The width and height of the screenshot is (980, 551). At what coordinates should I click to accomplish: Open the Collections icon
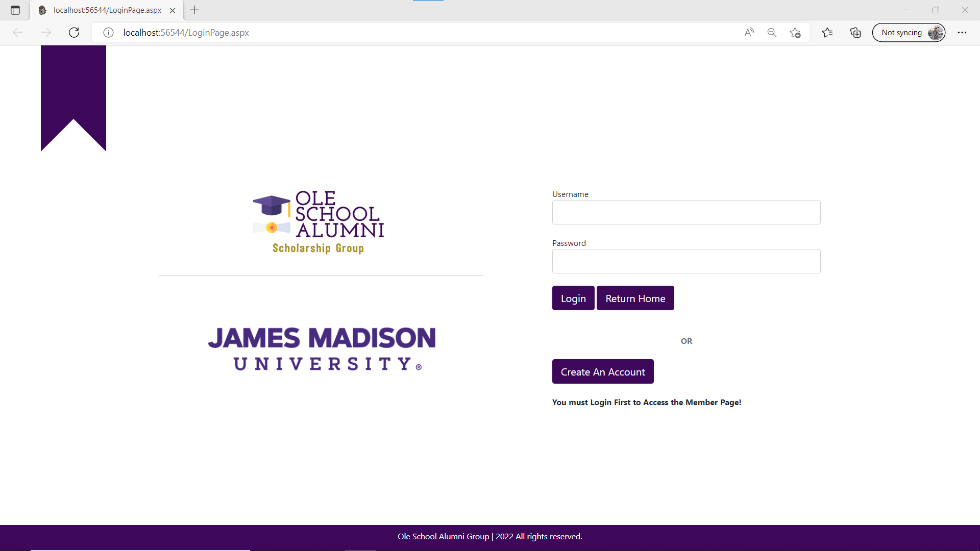(x=855, y=33)
